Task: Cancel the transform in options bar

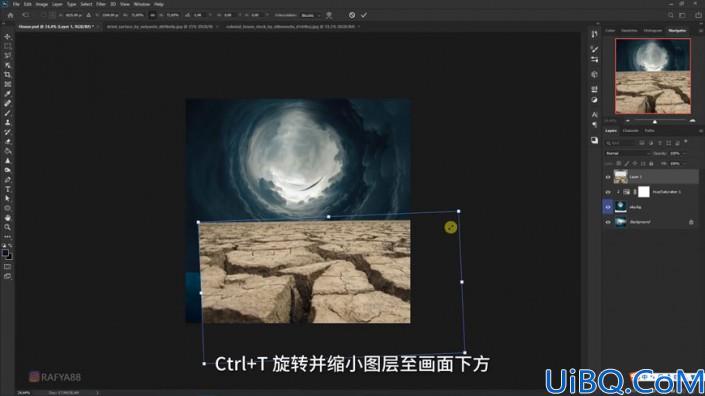Action: pyautogui.click(x=352, y=15)
